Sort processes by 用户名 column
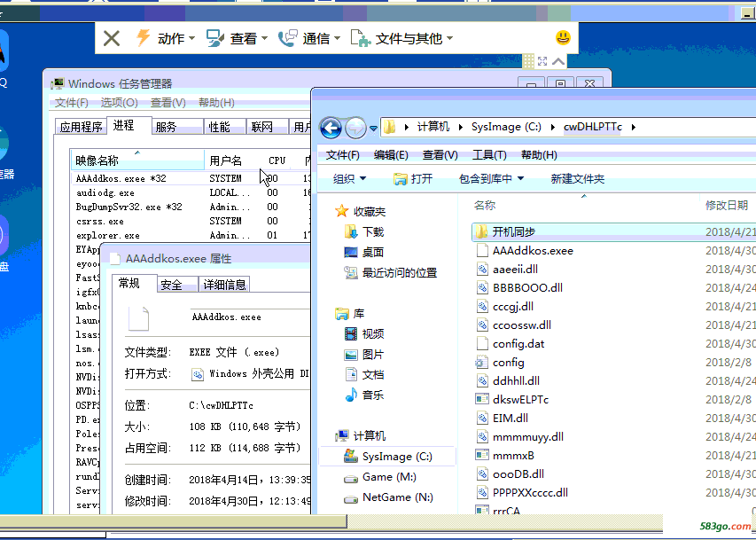Viewport: 756px width, 540px height. pyautogui.click(x=234, y=160)
